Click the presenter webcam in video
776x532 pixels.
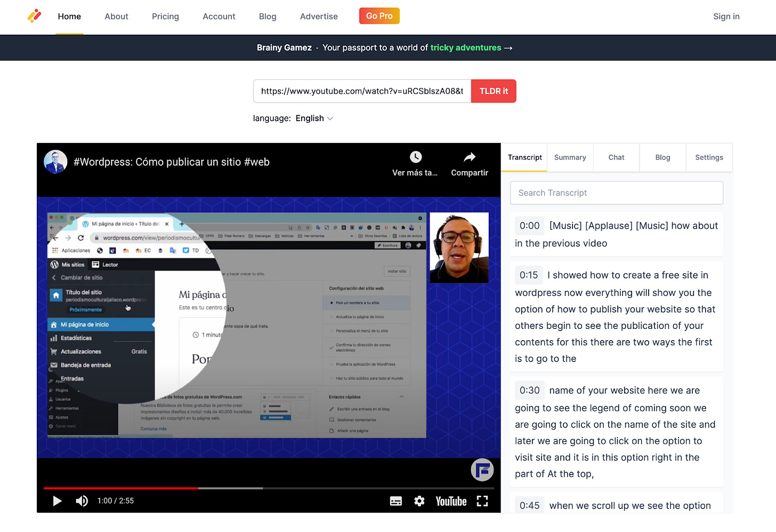pyautogui.click(x=459, y=248)
